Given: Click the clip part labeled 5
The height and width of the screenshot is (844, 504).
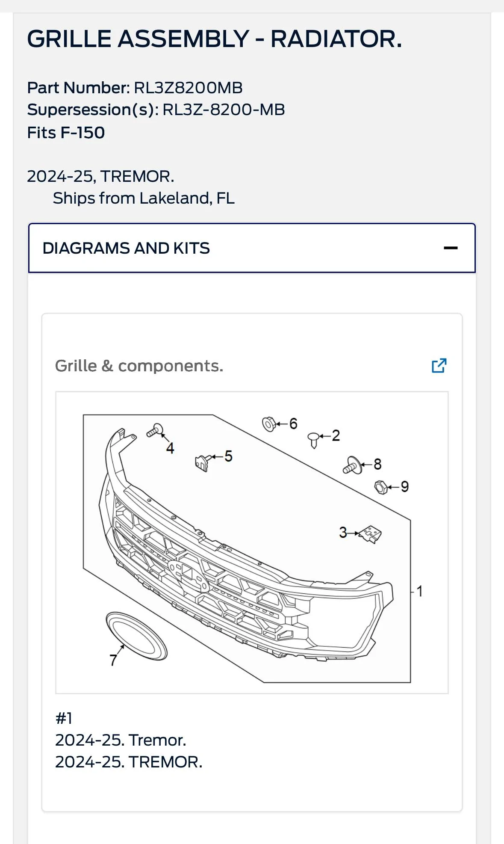Looking at the screenshot, I should point(202,462).
